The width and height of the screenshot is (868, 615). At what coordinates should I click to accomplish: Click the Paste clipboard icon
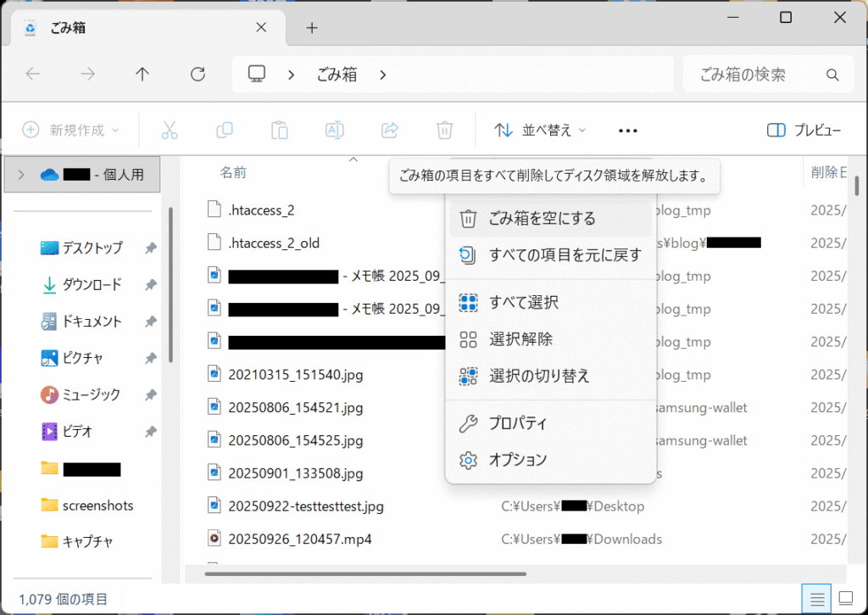tap(280, 130)
